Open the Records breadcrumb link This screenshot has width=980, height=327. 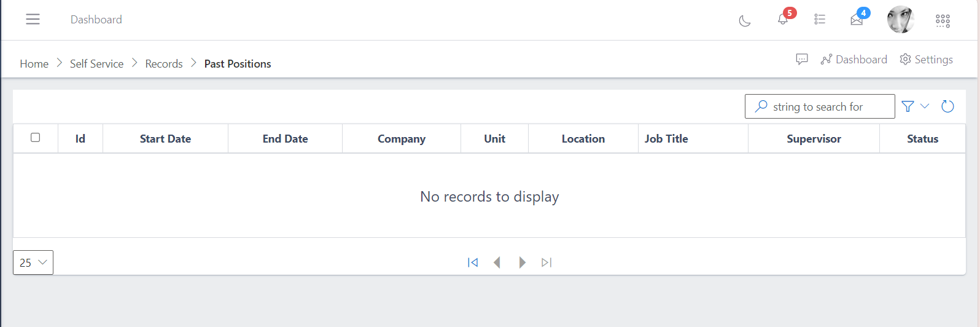coord(164,64)
